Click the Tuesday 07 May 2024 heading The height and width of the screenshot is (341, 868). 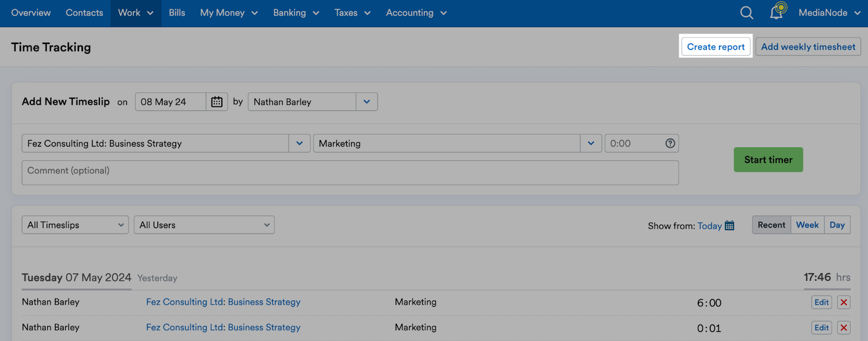click(x=76, y=277)
